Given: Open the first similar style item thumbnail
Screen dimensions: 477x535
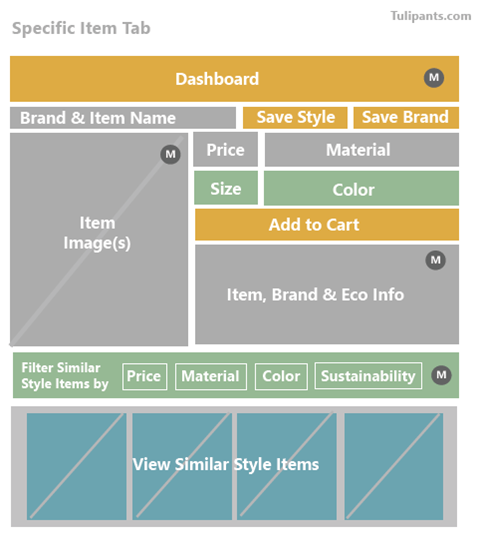Looking at the screenshot, I should [x=76, y=466].
